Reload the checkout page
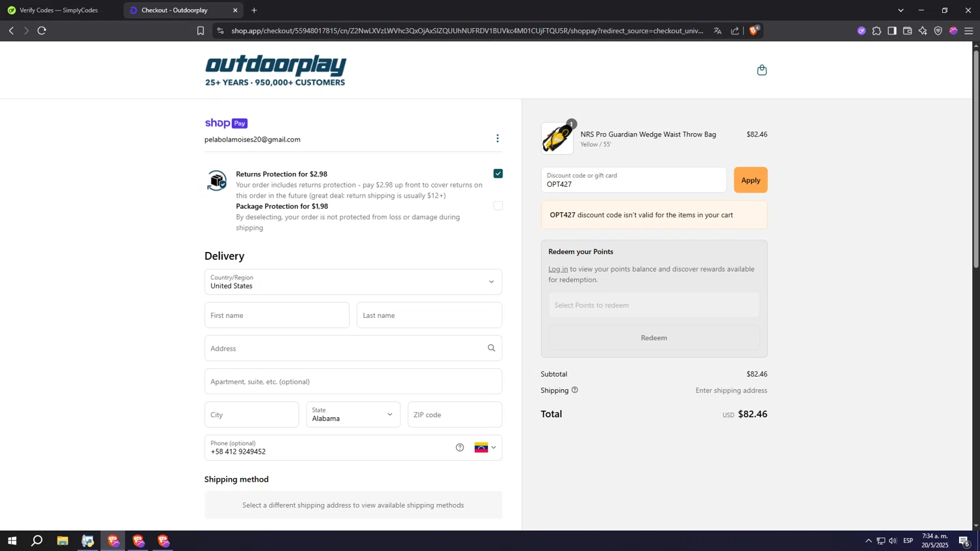980x551 pixels. coord(42,31)
